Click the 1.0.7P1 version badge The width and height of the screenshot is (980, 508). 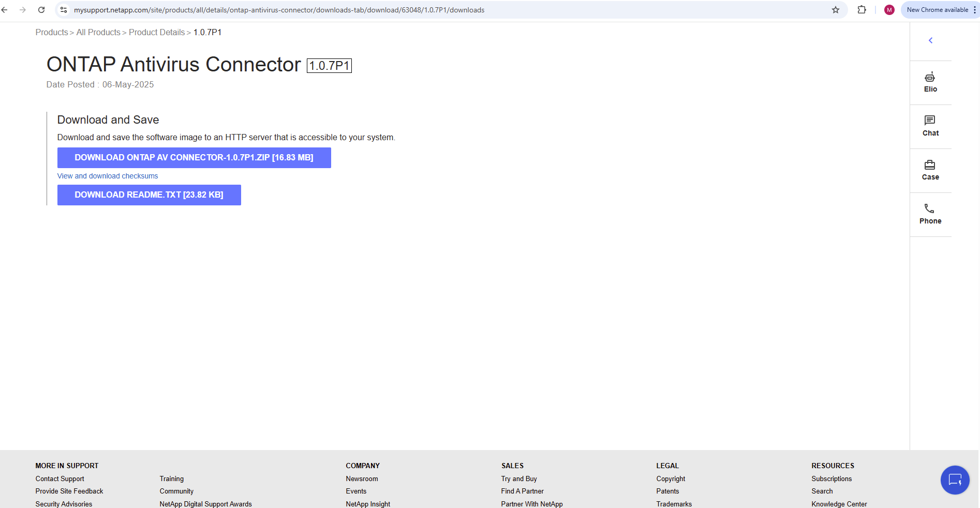tap(329, 66)
